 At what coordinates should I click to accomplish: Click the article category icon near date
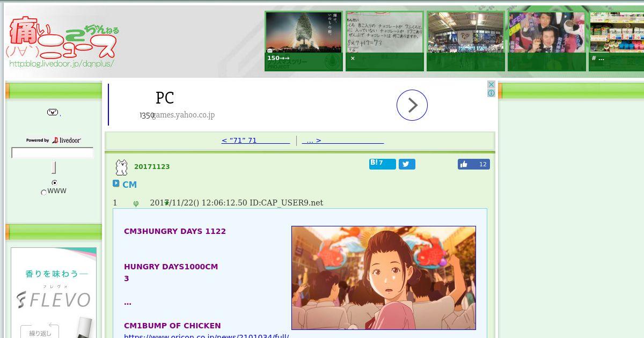(122, 167)
